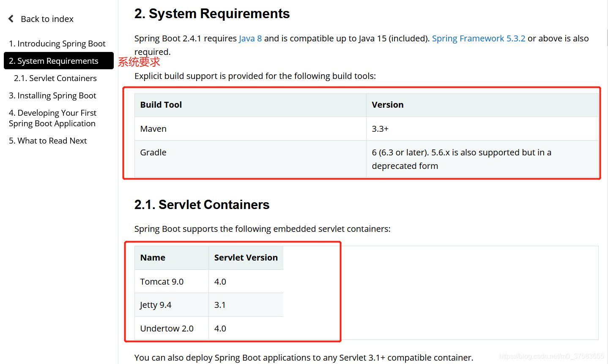Select the Tomcat 9.0 cell
Viewport: 608px width, 364px height.
click(172, 281)
